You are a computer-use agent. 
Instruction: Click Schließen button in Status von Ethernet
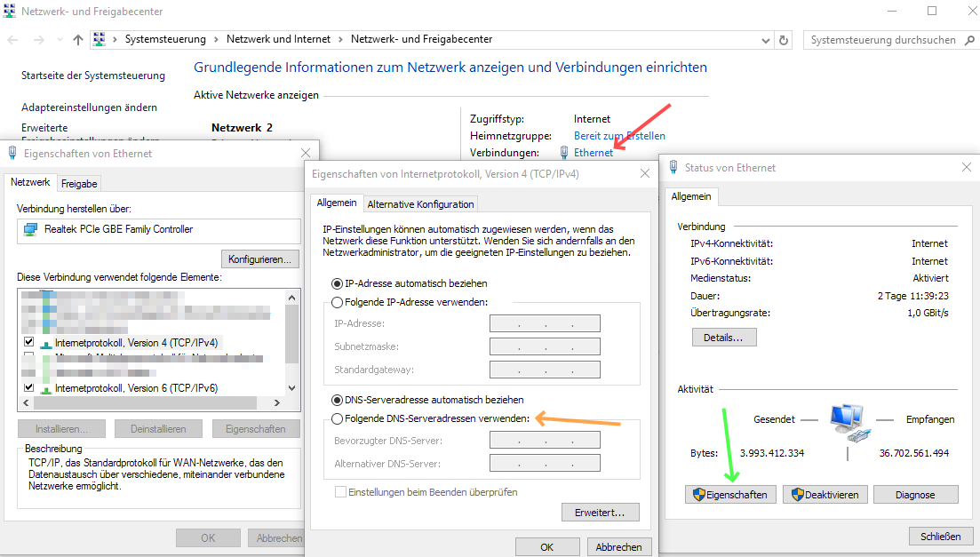tap(941, 537)
